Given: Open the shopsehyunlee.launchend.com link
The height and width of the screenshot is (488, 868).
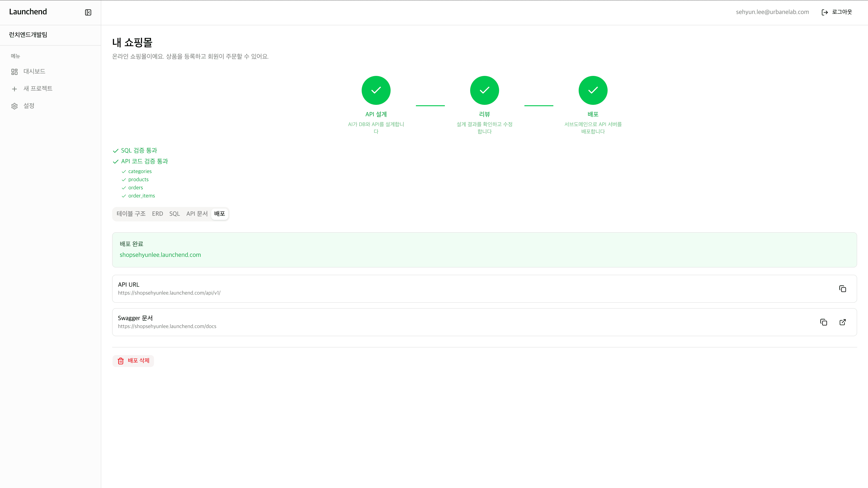Looking at the screenshot, I should (x=160, y=255).
